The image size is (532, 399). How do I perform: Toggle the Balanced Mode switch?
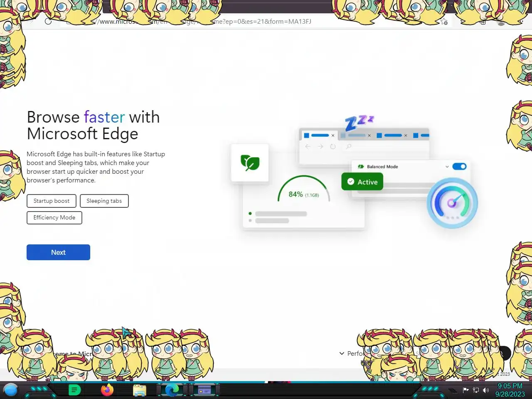click(x=459, y=166)
